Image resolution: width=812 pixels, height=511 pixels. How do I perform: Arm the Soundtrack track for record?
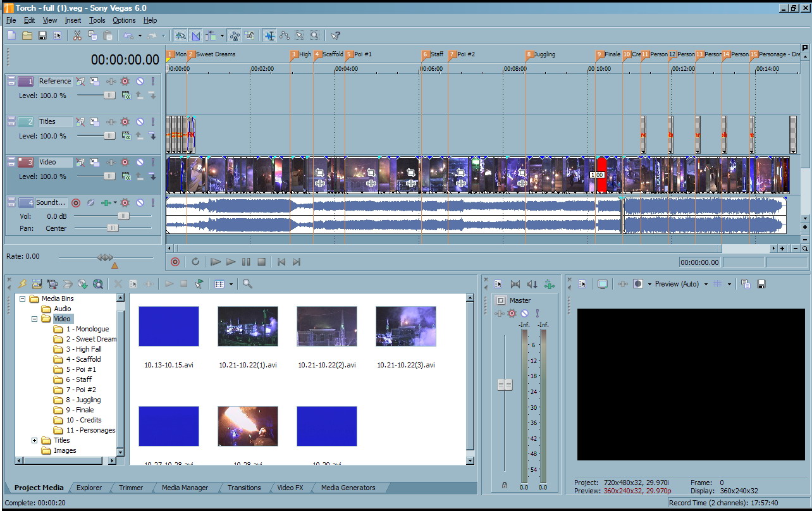point(76,203)
